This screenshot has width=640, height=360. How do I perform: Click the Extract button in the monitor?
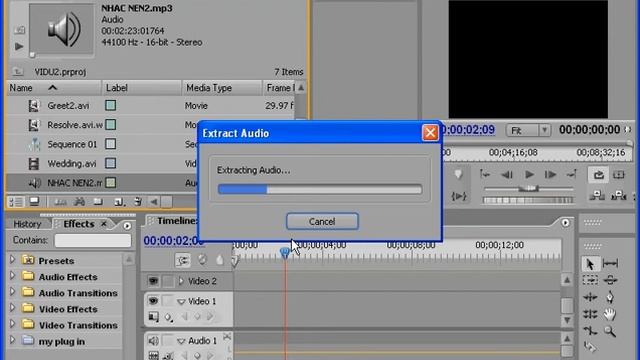pyautogui.click(x=619, y=196)
